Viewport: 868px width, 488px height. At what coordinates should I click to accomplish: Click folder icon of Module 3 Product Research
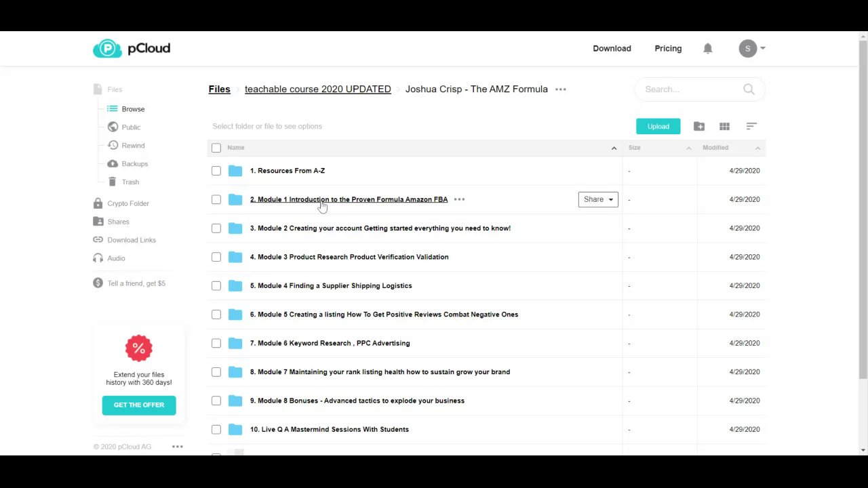235,257
